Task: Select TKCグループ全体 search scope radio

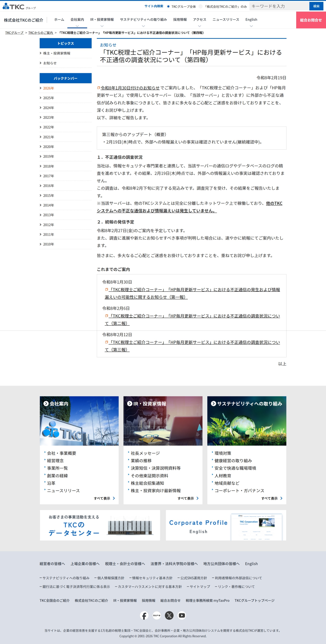Action: tap(168, 6)
